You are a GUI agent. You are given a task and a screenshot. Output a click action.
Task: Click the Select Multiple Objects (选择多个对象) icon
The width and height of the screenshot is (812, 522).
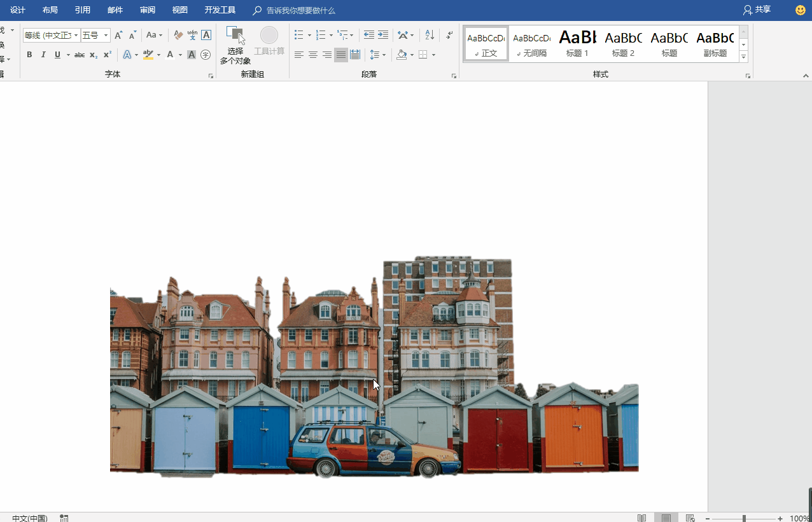click(x=235, y=36)
